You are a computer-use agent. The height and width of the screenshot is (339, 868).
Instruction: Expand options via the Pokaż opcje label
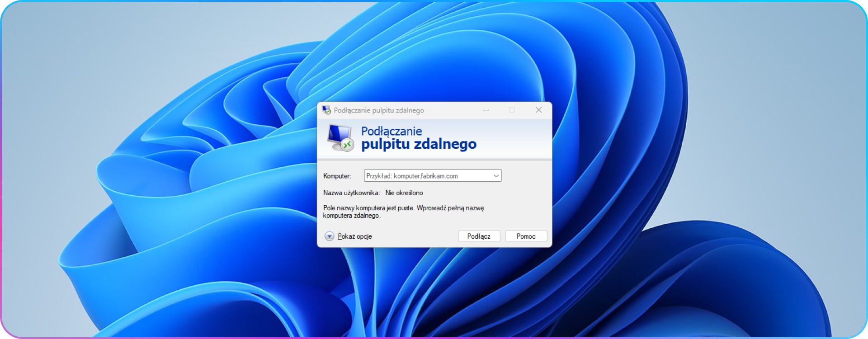coord(354,236)
